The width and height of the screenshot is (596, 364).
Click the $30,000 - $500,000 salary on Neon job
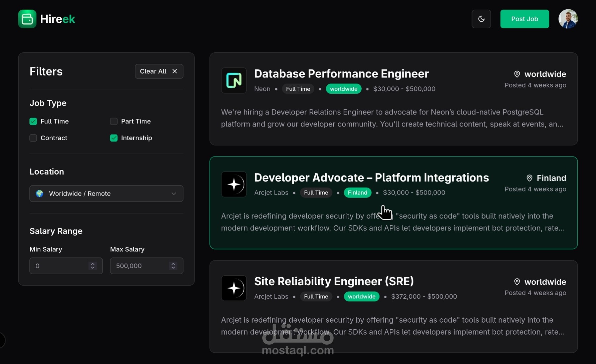click(x=404, y=89)
